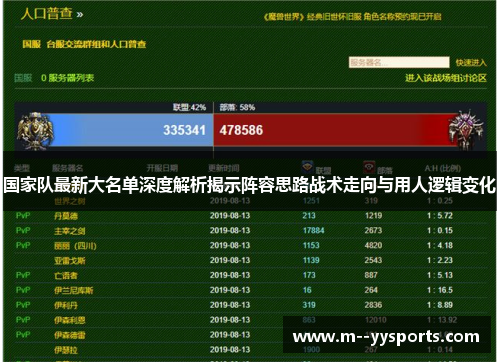This screenshot has height=362, width=500.
Task: Sort by the 服务器名 column header
Action: [x=67, y=168]
